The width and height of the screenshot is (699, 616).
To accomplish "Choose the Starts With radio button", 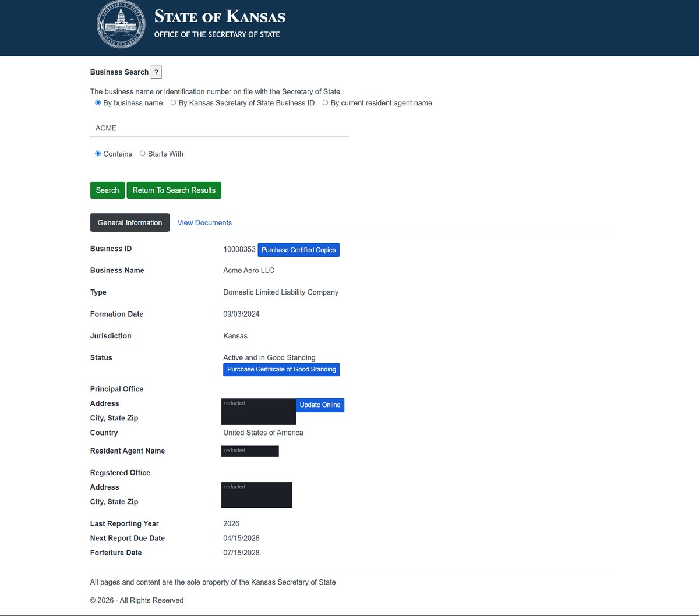I will (x=142, y=154).
